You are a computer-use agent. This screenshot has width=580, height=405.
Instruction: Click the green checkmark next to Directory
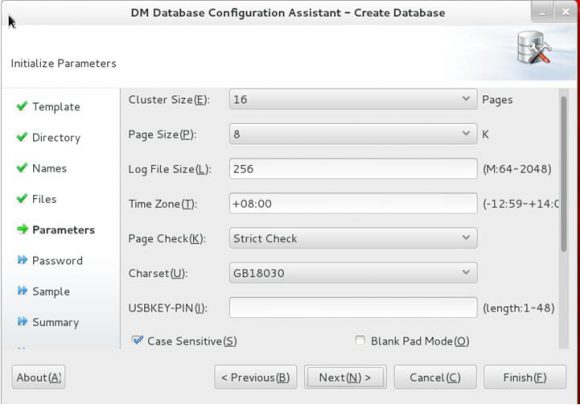pyautogui.click(x=22, y=137)
